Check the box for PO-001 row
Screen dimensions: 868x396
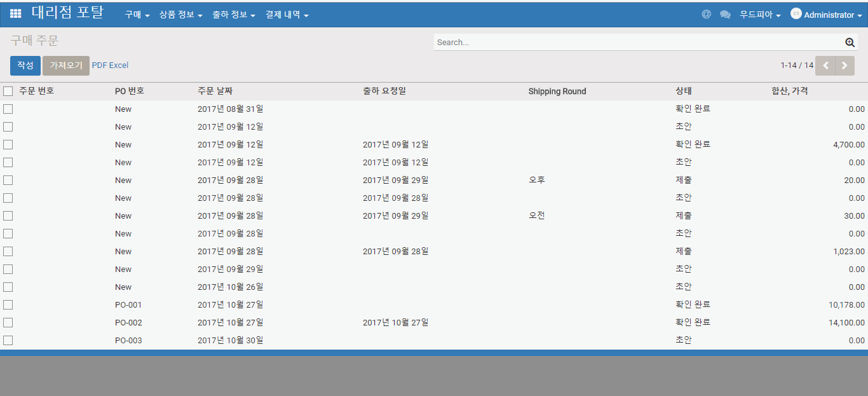tap(8, 304)
